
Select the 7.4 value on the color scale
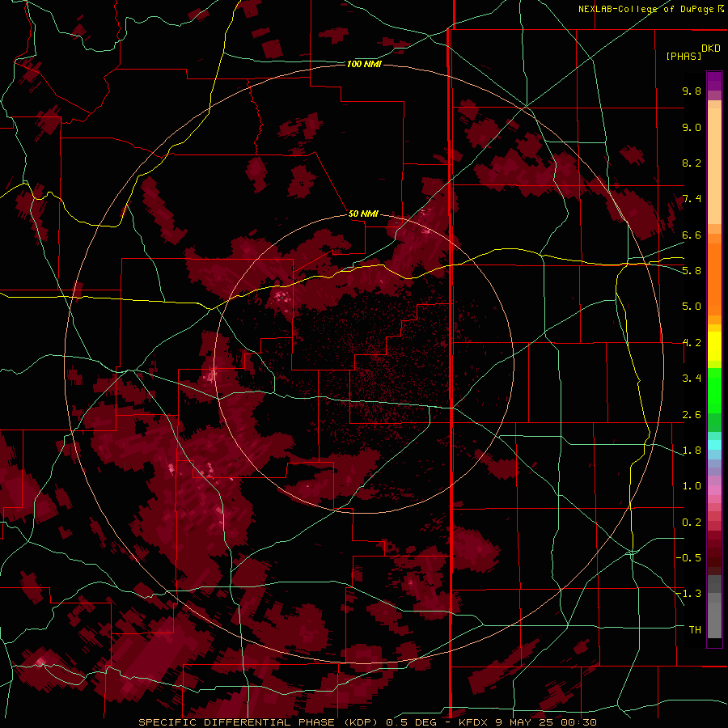click(692, 199)
